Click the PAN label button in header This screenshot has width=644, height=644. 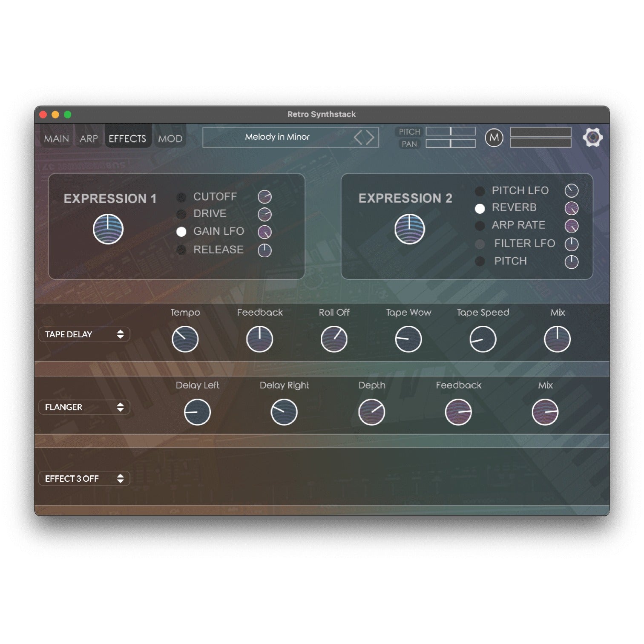(409, 144)
